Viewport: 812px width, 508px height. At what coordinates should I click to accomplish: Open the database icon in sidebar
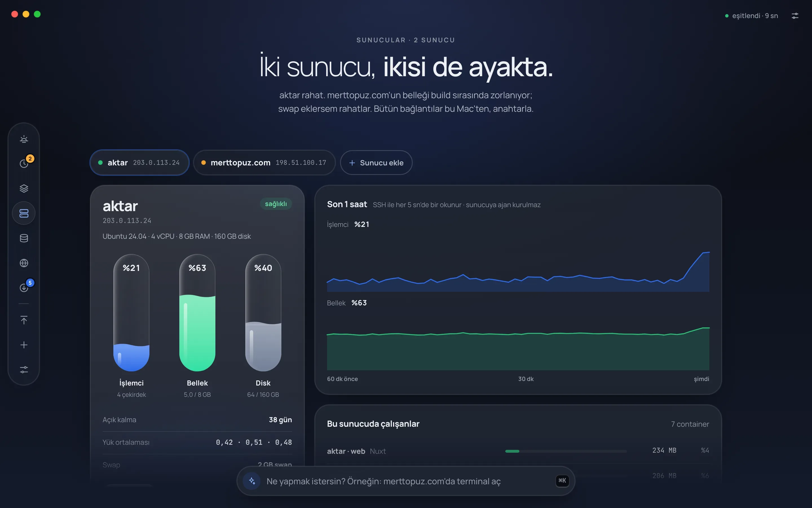tap(24, 238)
